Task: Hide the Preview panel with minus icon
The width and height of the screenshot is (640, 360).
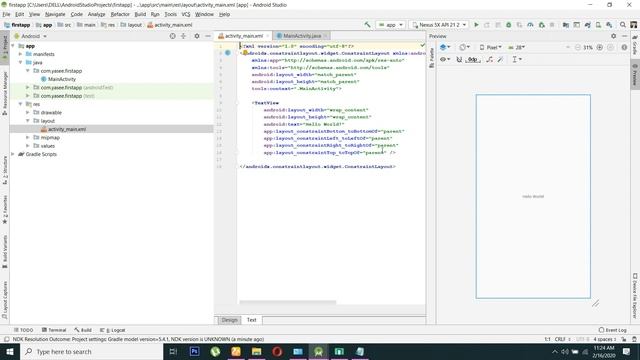Action: (624, 36)
